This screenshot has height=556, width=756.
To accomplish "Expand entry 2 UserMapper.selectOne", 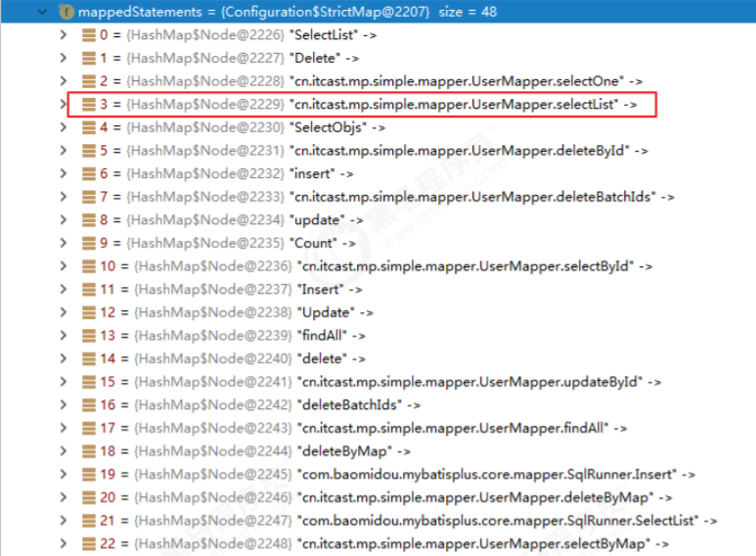I will tap(64, 81).
